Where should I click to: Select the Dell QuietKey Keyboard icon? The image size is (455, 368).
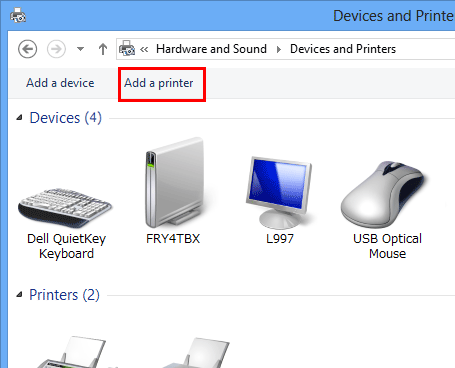pos(66,207)
